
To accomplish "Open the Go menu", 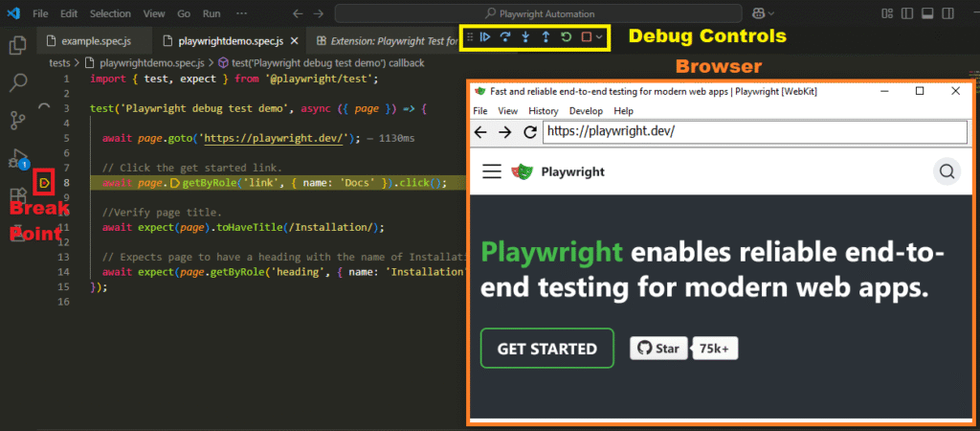I will click(x=184, y=13).
